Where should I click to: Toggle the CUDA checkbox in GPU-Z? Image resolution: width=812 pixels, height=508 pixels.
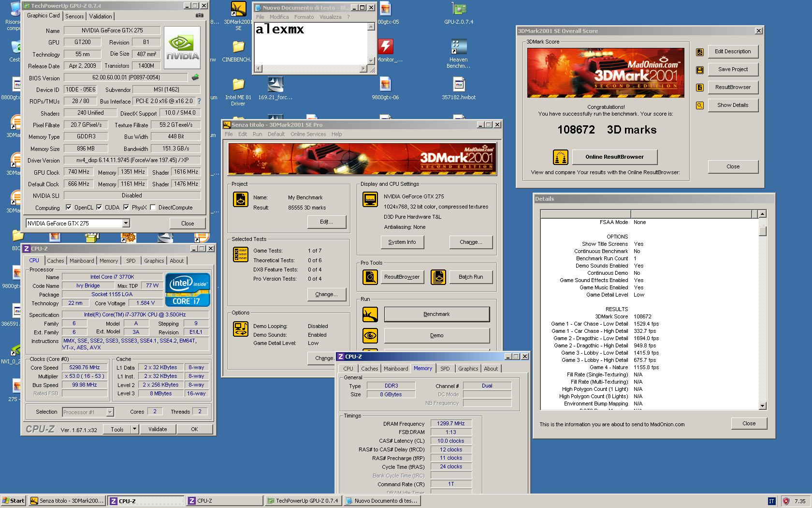click(99, 208)
